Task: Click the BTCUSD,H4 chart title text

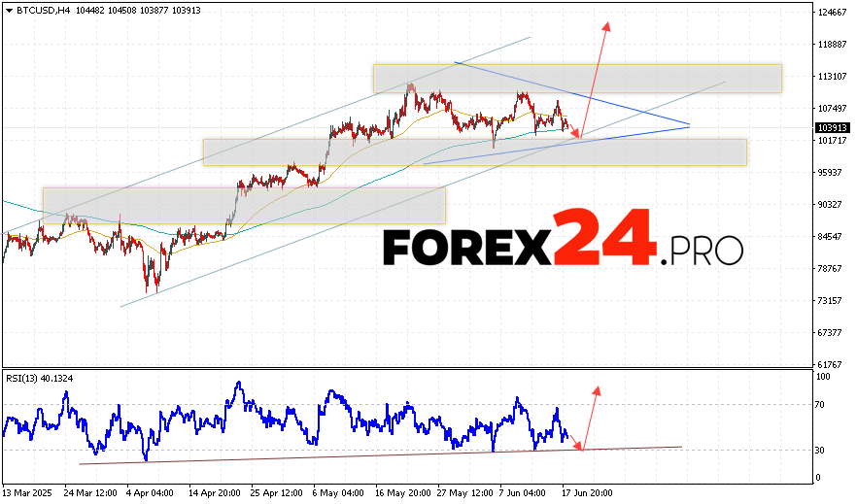Action: coord(39,8)
